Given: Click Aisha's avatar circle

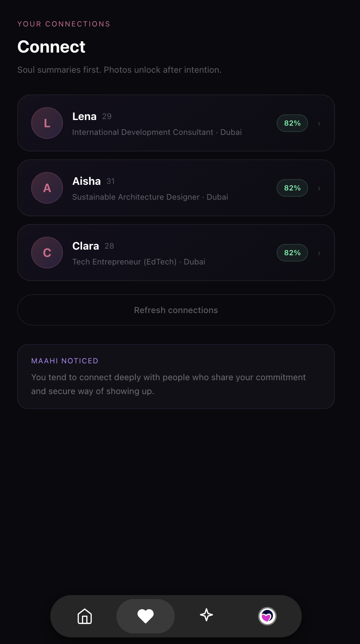Looking at the screenshot, I should click(x=47, y=188).
